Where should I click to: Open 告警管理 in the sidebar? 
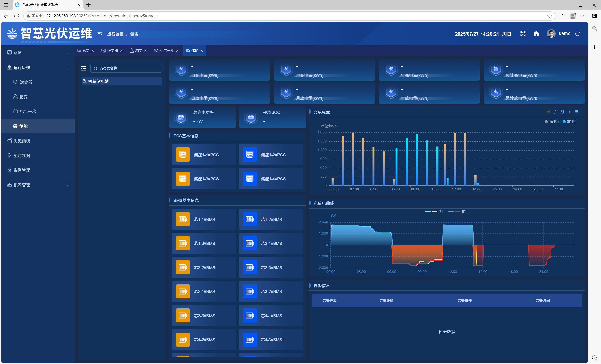coord(22,170)
